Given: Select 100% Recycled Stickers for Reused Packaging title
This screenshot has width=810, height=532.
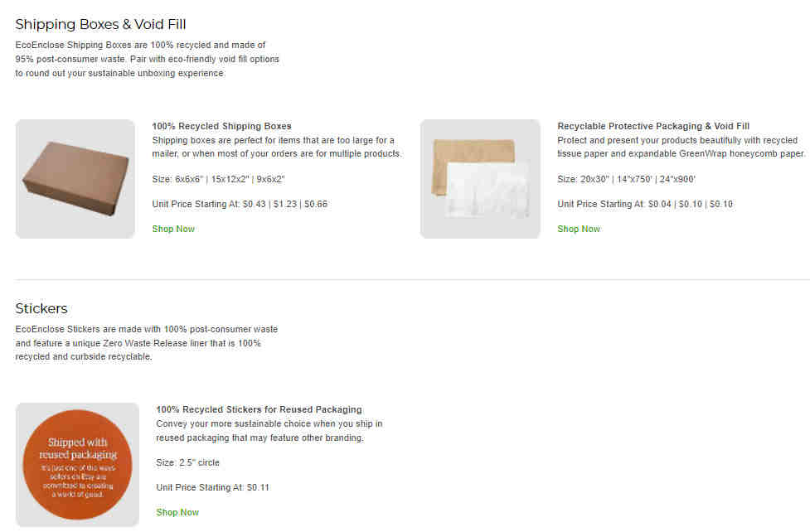Looking at the screenshot, I should click(259, 409).
